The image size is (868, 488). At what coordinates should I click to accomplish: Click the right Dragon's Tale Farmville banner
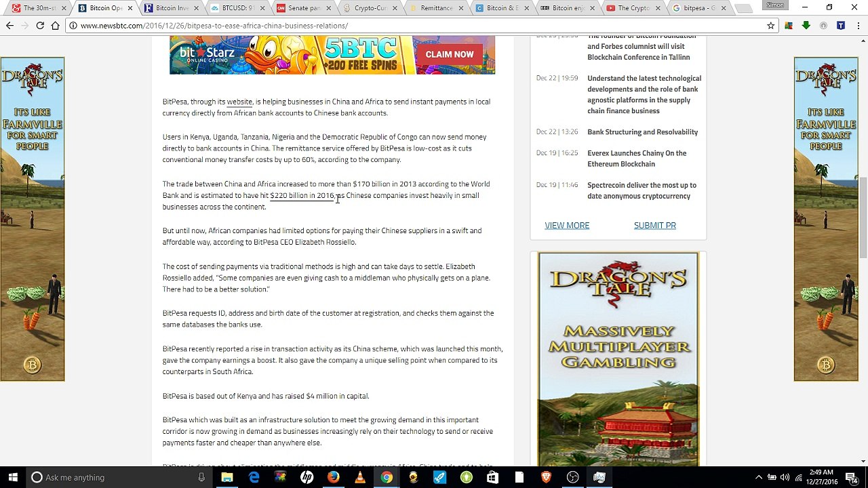click(825, 219)
